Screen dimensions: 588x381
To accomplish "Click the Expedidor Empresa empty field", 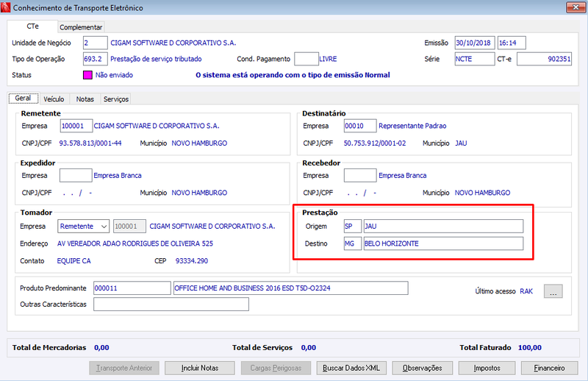I will pos(76,175).
